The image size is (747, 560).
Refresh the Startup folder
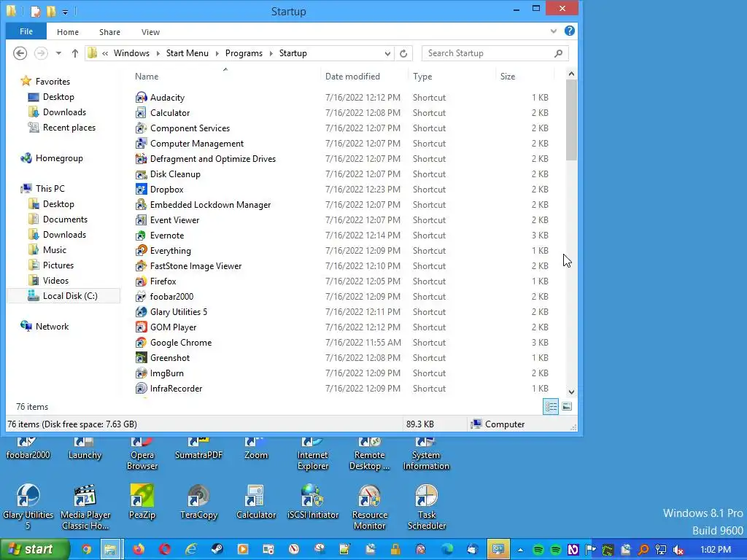pos(403,53)
